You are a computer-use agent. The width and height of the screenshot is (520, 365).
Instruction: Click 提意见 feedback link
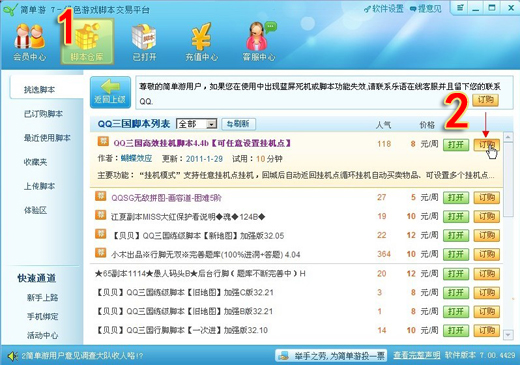(x=426, y=9)
